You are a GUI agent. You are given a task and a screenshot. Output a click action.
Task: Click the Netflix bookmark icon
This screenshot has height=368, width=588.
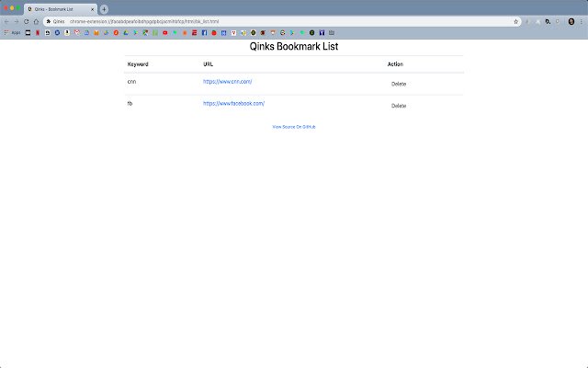pyautogui.click(x=38, y=33)
